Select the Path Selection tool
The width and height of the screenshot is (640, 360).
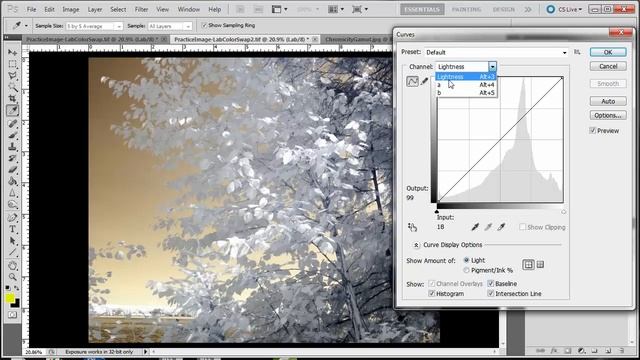coord(12,240)
